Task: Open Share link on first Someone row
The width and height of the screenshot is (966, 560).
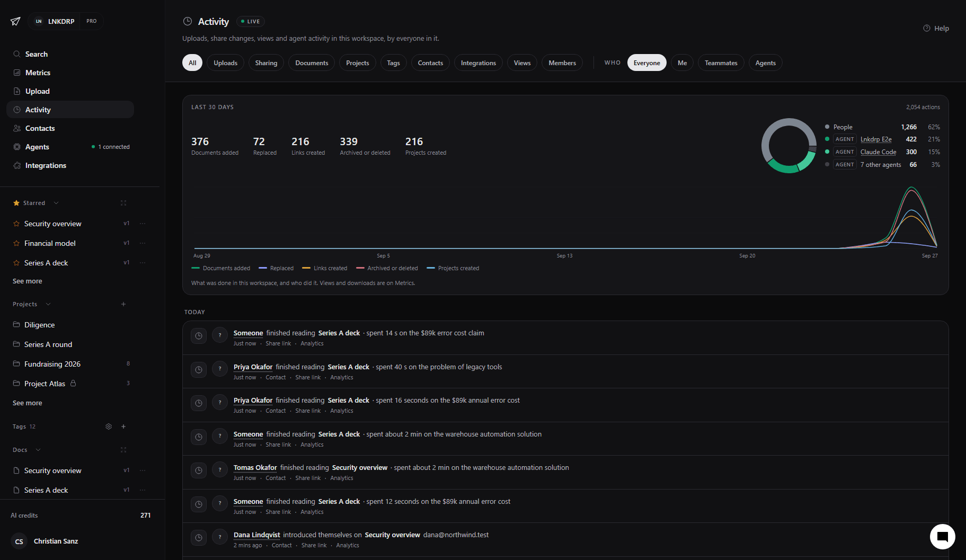Action: click(x=278, y=343)
